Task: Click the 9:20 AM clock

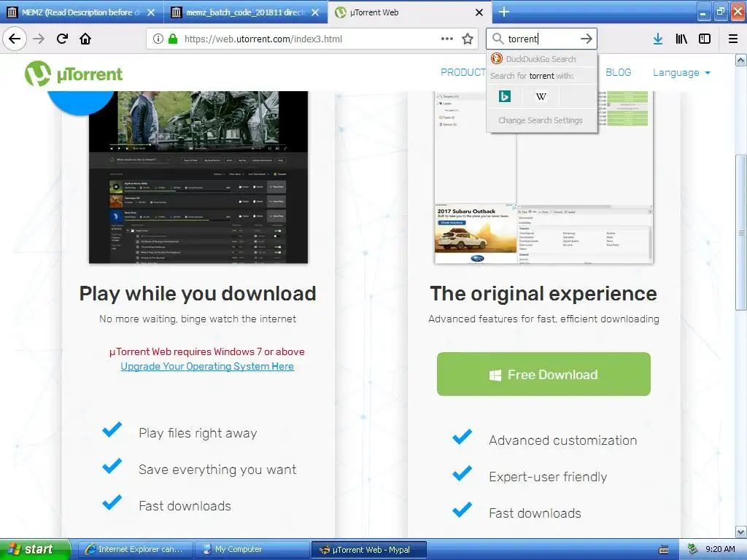Action: (720, 549)
